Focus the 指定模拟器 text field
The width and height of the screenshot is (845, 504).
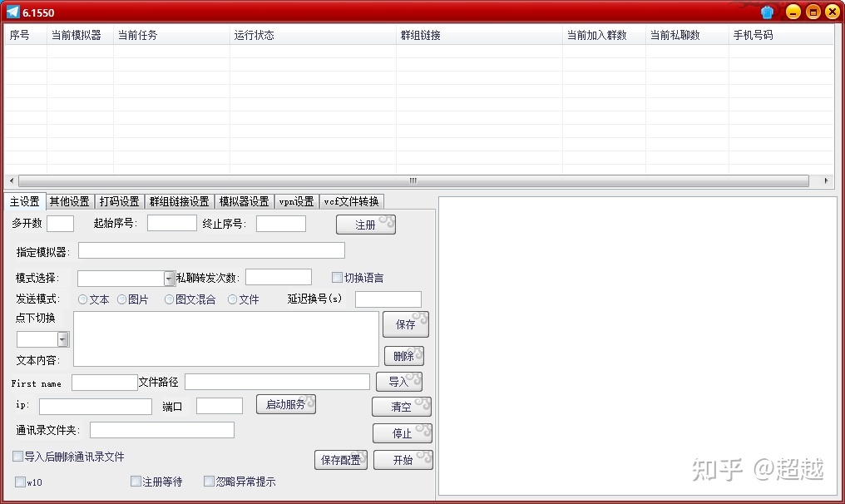[211, 250]
